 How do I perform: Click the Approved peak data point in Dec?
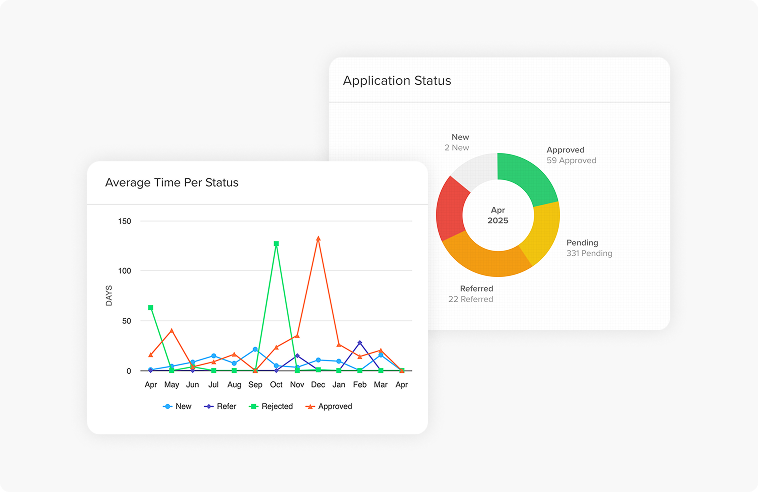pyautogui.click(x=318, y=239)
